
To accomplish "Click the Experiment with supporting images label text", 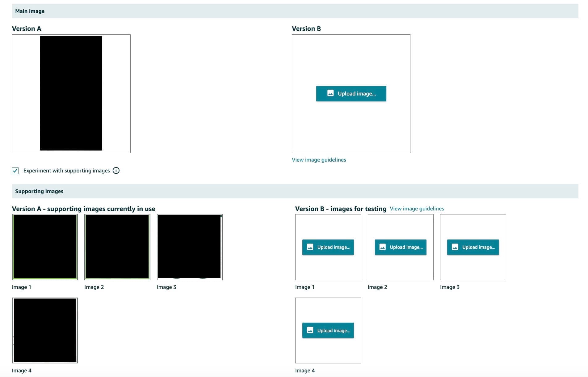I will point(66,171).
